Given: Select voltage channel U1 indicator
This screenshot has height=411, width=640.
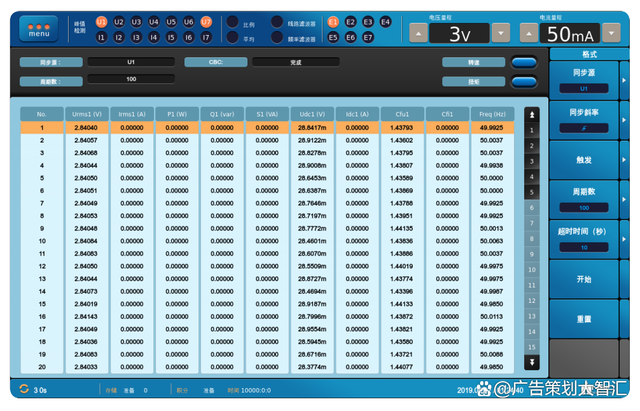Looking at the screenshot, I should point(101,22).
